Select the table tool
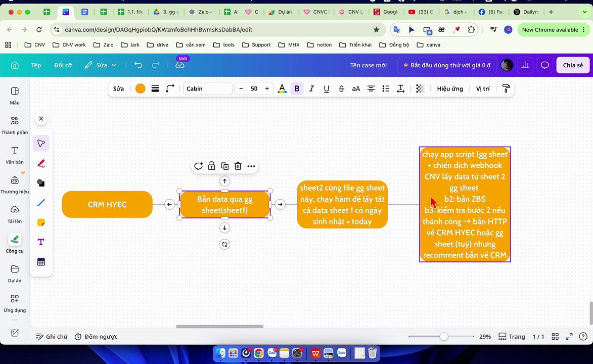 (x=41, y=262)
